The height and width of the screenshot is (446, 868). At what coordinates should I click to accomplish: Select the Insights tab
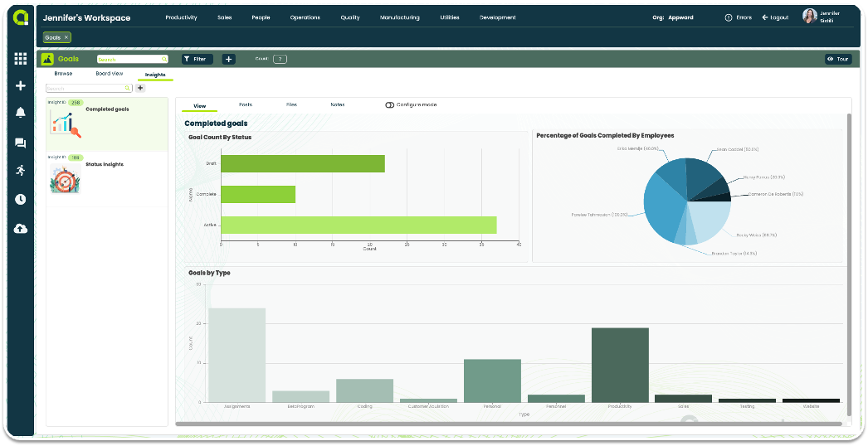(x=155, y=75)
